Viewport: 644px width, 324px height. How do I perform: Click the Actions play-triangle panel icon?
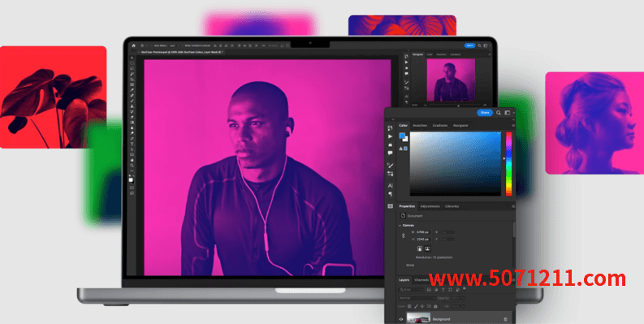390,136
